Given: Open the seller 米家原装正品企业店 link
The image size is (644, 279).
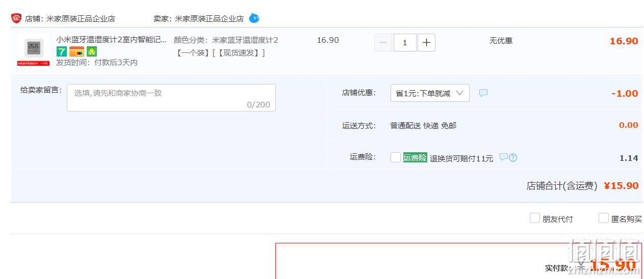Looking at the screenshot, I should click(x=209, y=18).
